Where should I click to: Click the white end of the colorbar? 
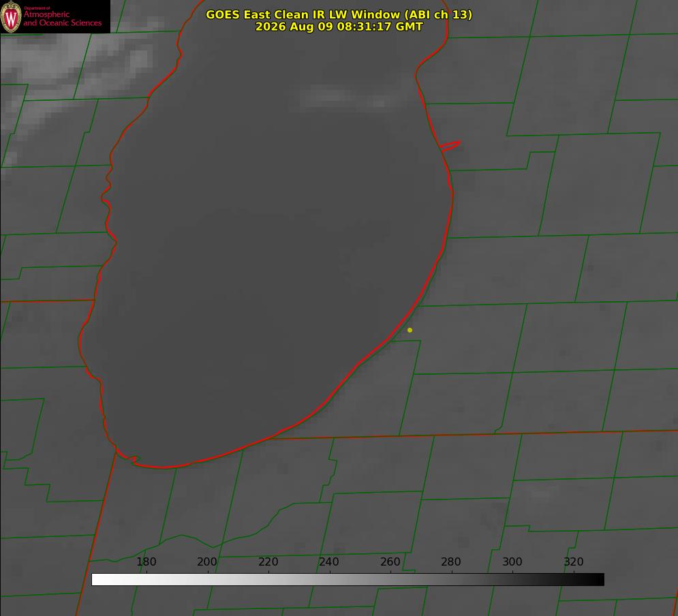(x=99, y=580)
